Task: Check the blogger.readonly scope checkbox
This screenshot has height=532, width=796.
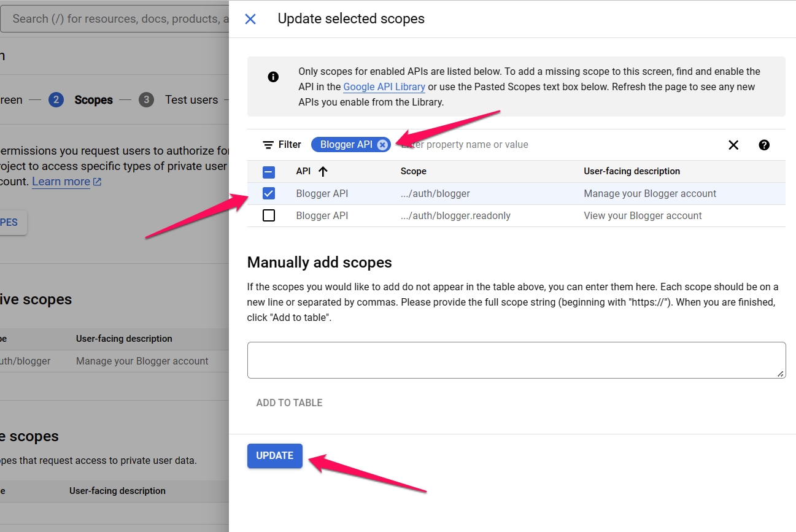Action: pos(269,215)
